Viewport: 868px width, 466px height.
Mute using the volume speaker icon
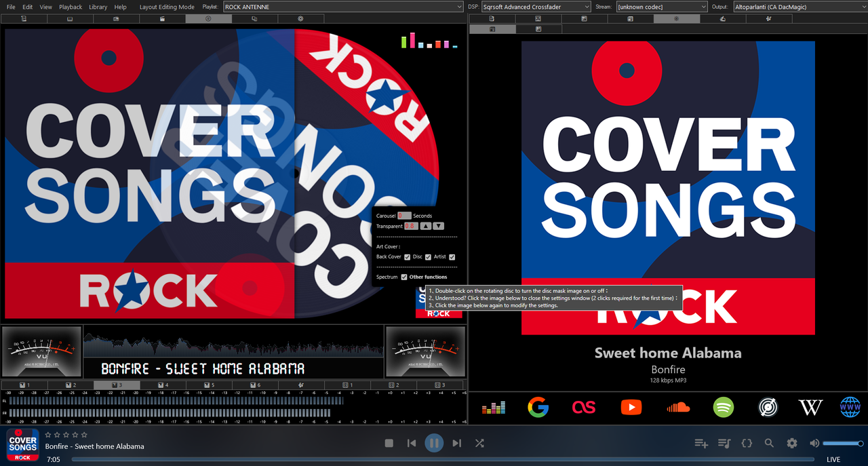click(x=814, y=443)
